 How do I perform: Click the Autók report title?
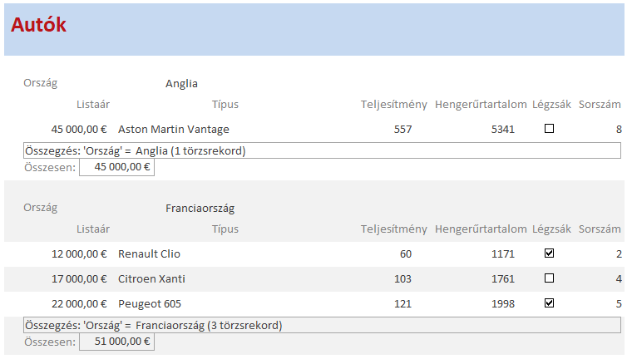(38, 24)
